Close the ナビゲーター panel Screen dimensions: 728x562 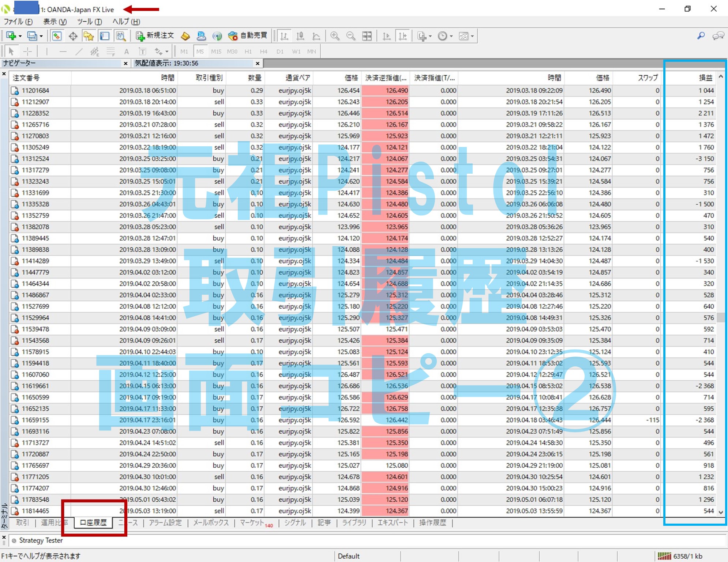tap(125, 63)
